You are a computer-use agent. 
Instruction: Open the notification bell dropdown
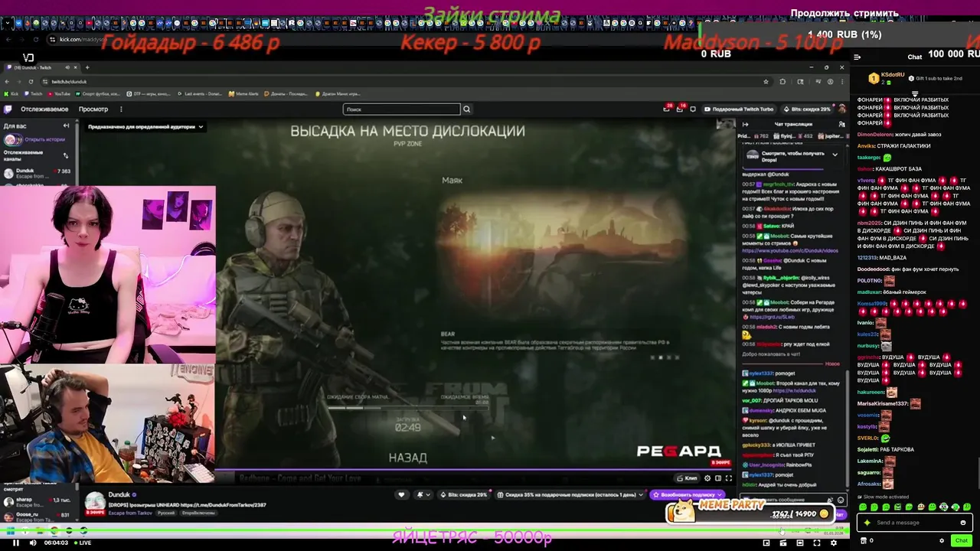coord(423,495)
